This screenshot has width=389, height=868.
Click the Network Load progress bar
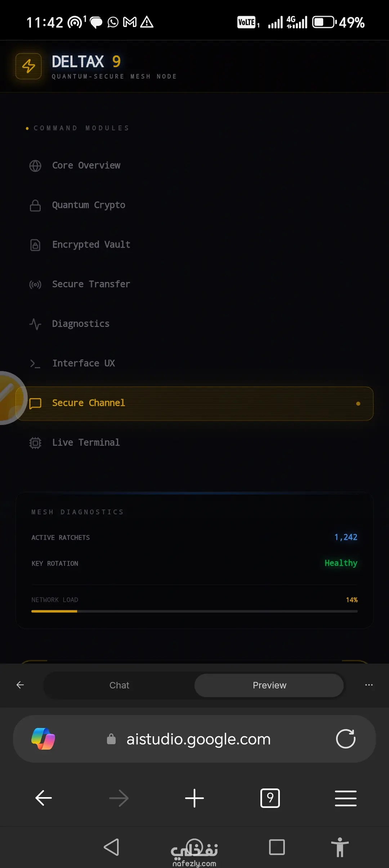coord(194,611)
